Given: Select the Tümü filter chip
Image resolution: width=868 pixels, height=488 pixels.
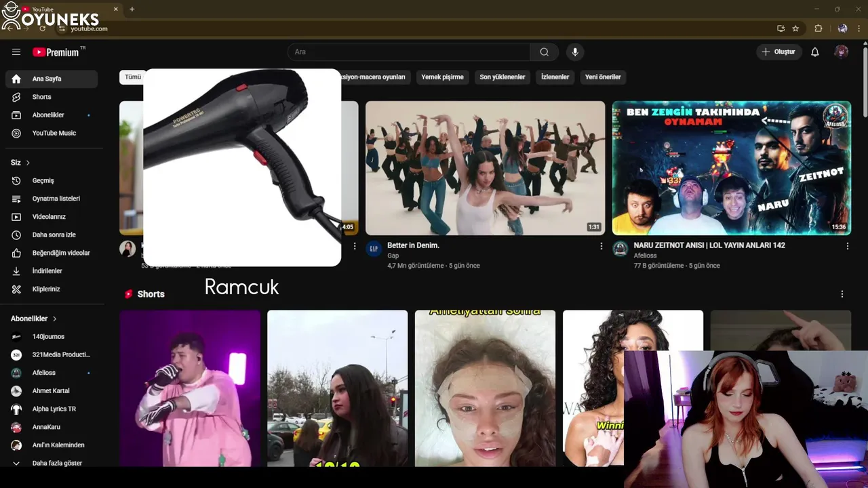Looking at the screenshot, I should (132, 77).
